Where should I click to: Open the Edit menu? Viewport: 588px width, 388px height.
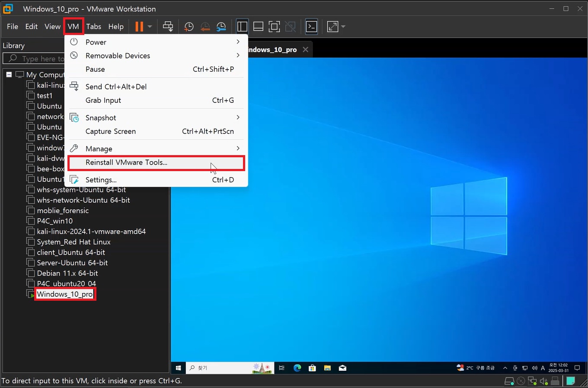click(x=32, y=26)
